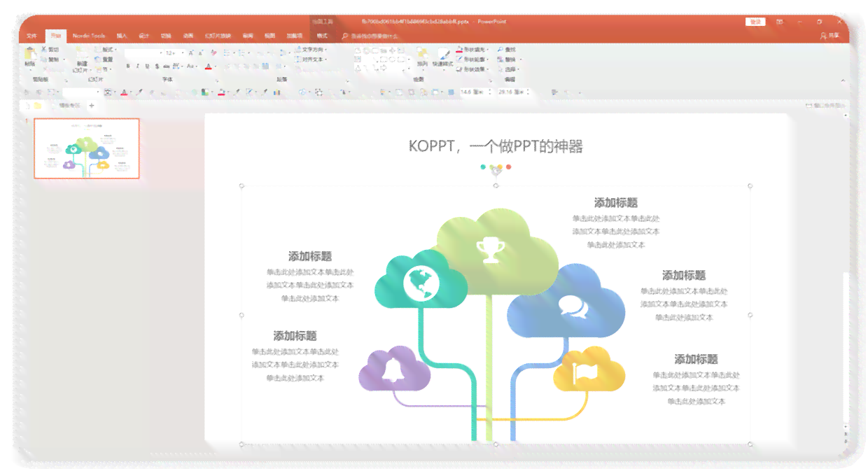The width and height of the screenshot is (868, 471).
Task: Click the clear formatting eraser icon
Action: [213, 53]
